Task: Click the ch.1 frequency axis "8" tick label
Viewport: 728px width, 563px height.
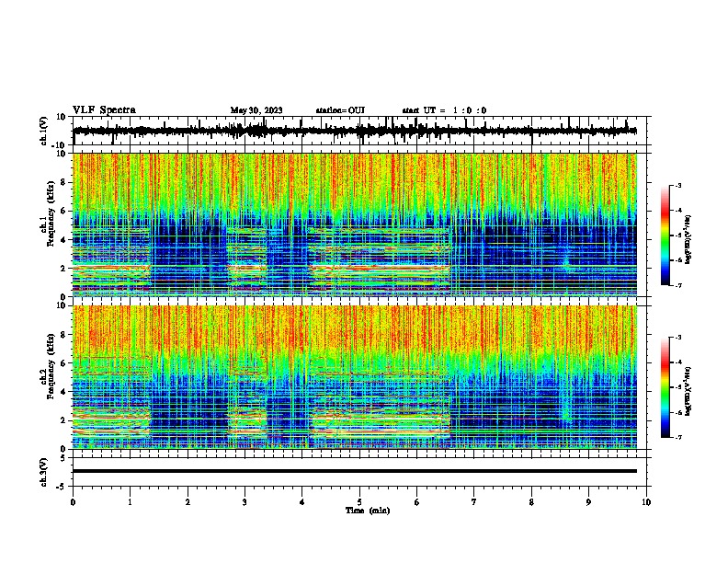Action: pyautogui.click(x=63, y=182)
